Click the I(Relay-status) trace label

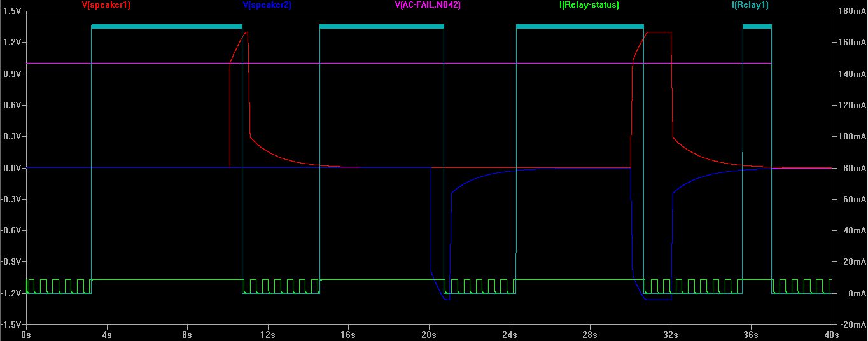[x=589, y=5]
